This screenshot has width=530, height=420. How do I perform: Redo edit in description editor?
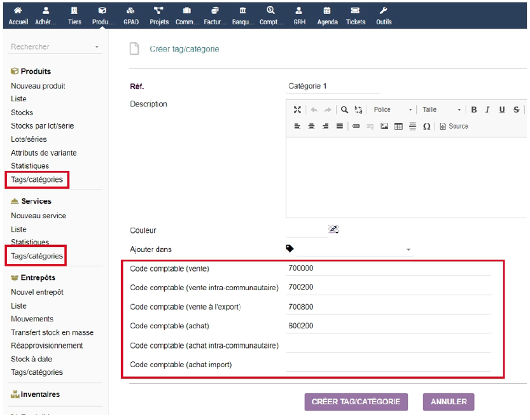point(328,109)
